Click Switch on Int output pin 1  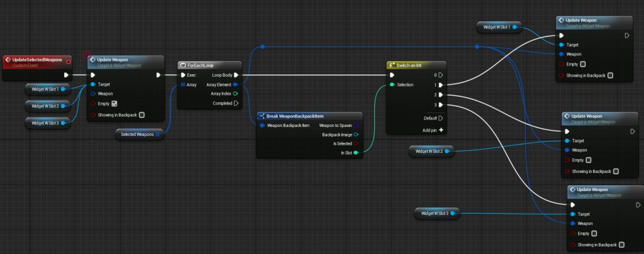tap(441, 85)
